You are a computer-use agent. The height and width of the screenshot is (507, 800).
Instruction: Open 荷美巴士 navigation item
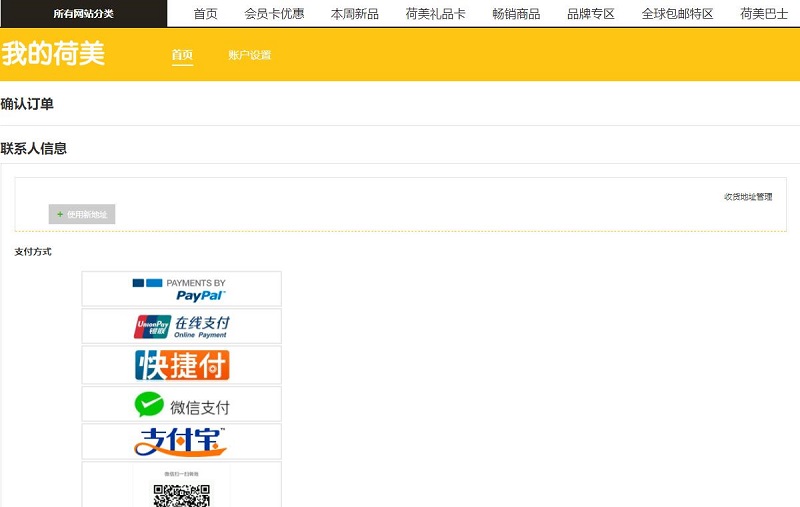pos(764,14)
